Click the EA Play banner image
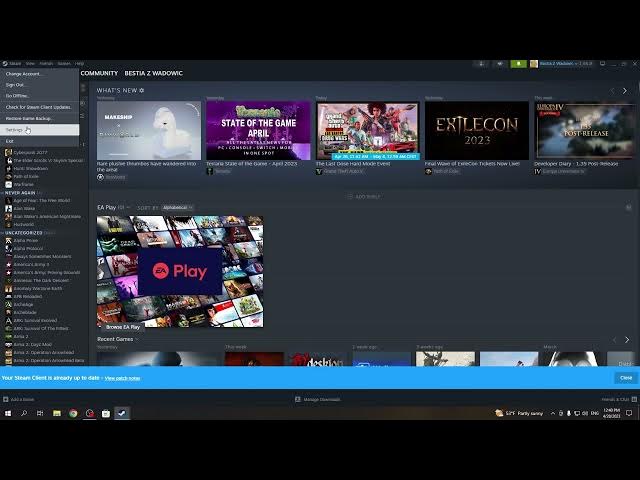This screenshot has width=640, height=480. tap(180, 271)
